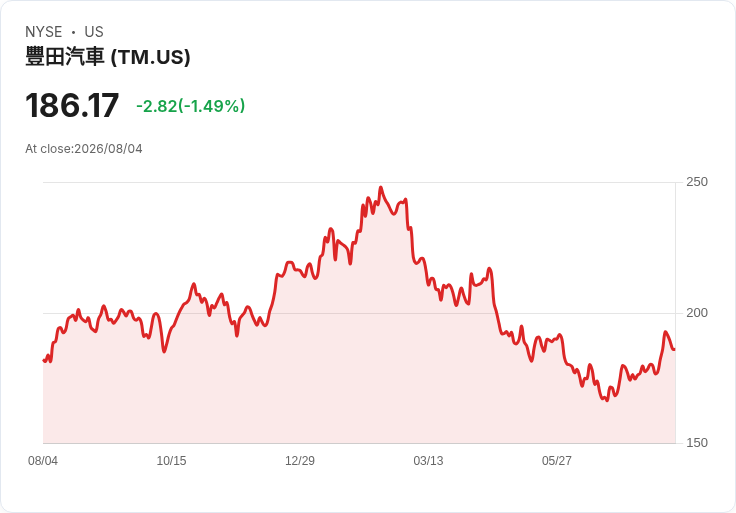
Task: Click the shaded area under the price line
Action: coord(359,399)
